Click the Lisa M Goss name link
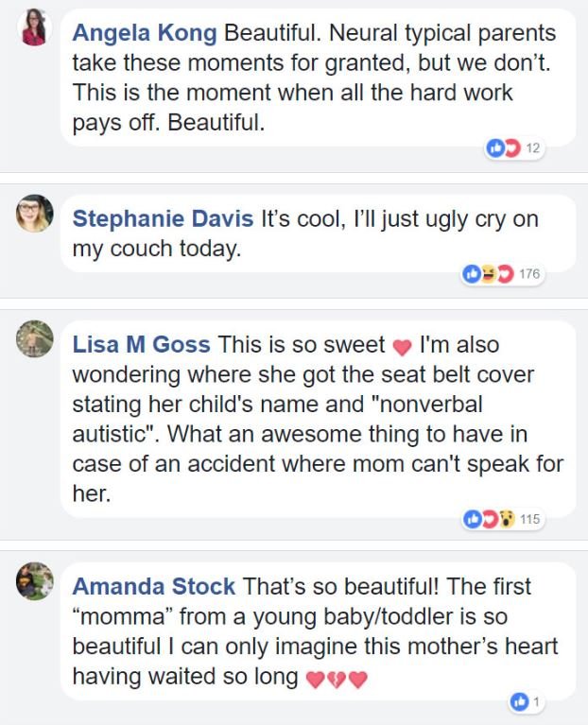Viewport: 588px width, 725px height. click(x=141, y=345)
